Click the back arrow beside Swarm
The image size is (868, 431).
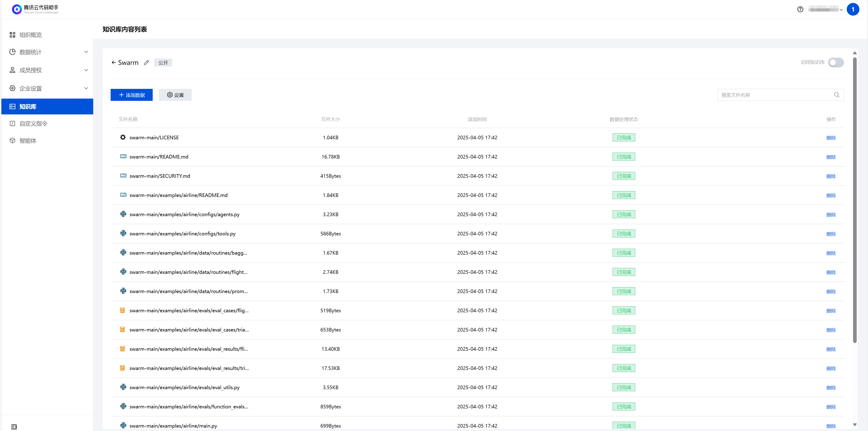114,62
